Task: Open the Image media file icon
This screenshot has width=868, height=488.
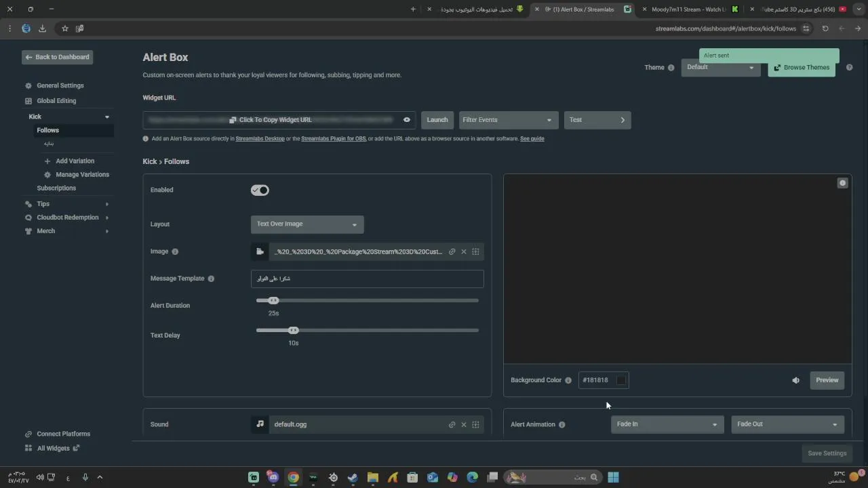Action: tap(260, 251)
